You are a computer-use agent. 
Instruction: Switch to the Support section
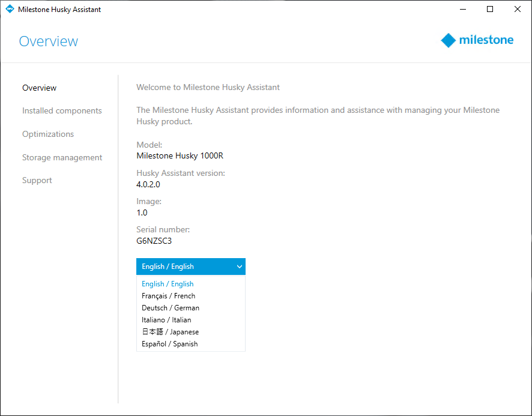[37, 180]
